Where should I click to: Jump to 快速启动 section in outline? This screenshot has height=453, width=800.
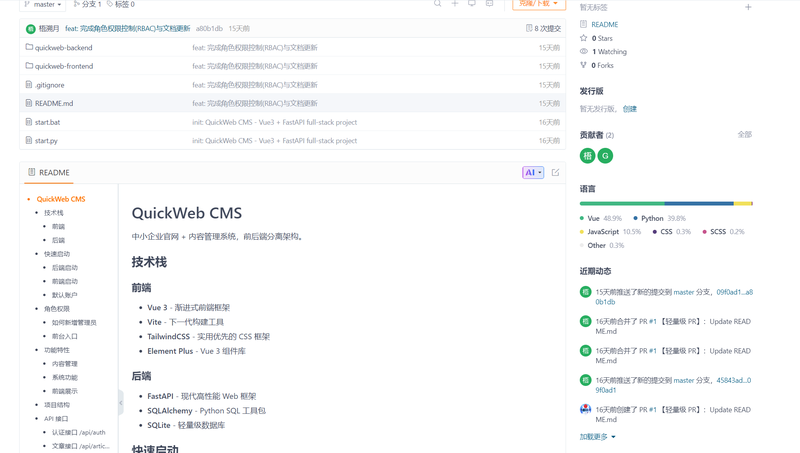pyautogui.click(x=57, y=254)
